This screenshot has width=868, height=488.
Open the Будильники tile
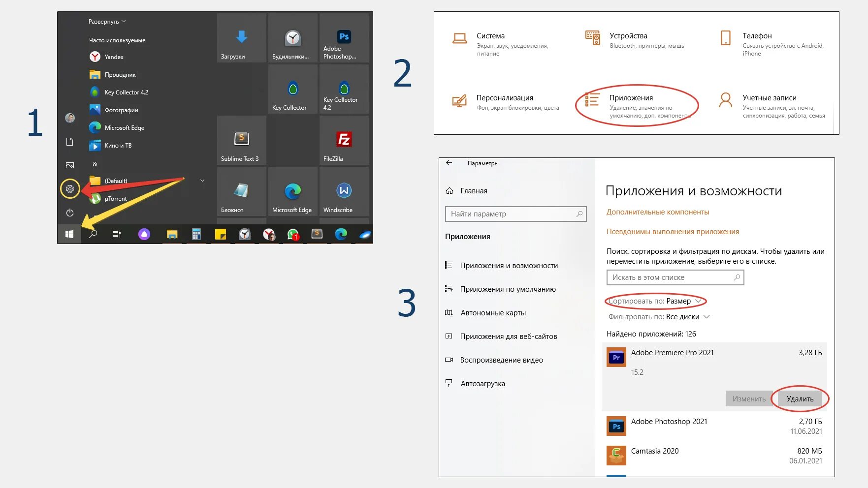point(293,38)
